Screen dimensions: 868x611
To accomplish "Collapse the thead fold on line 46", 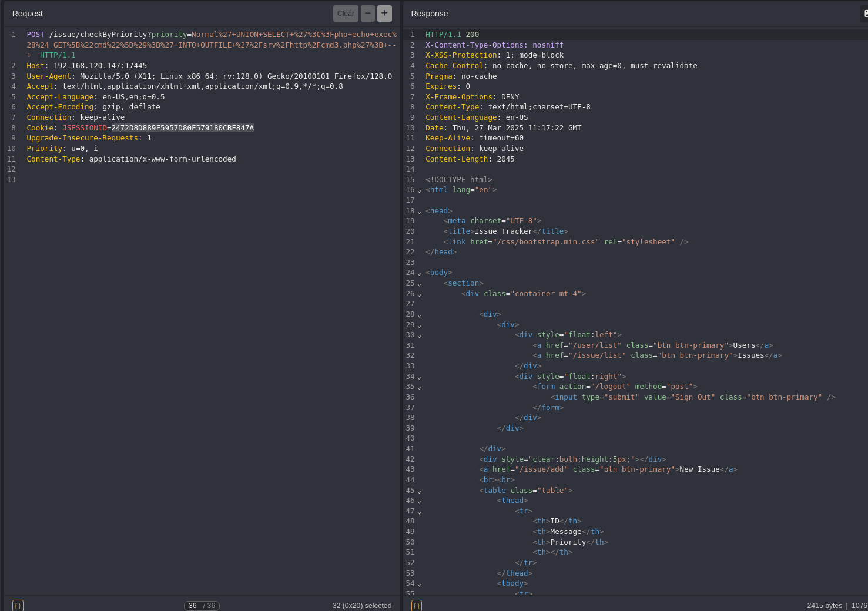I will [x=419, y=501].
